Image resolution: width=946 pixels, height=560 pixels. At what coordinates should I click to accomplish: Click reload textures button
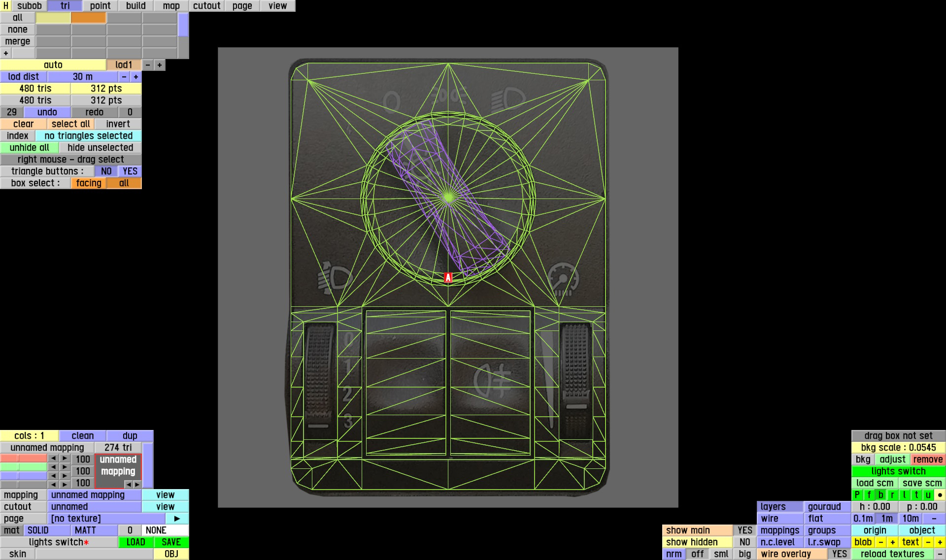tap(892, 554)
